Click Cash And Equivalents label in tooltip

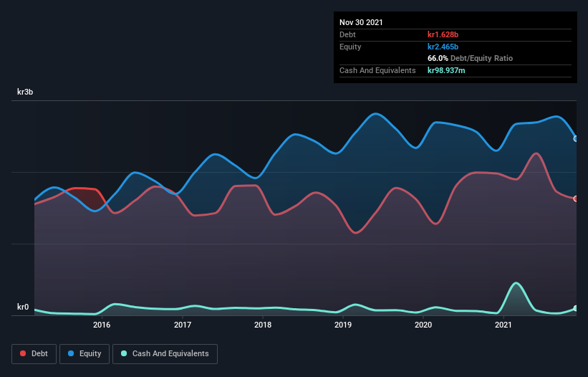coord(377,70)
